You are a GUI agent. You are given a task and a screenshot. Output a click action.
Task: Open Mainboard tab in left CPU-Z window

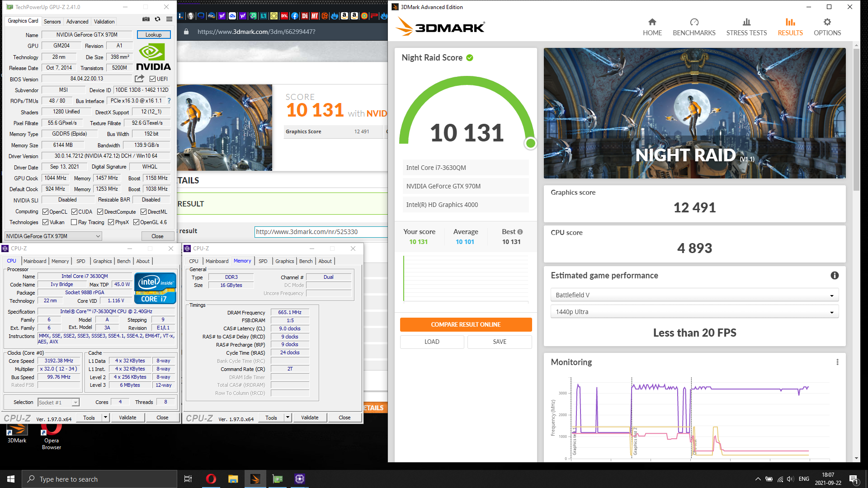35,261
